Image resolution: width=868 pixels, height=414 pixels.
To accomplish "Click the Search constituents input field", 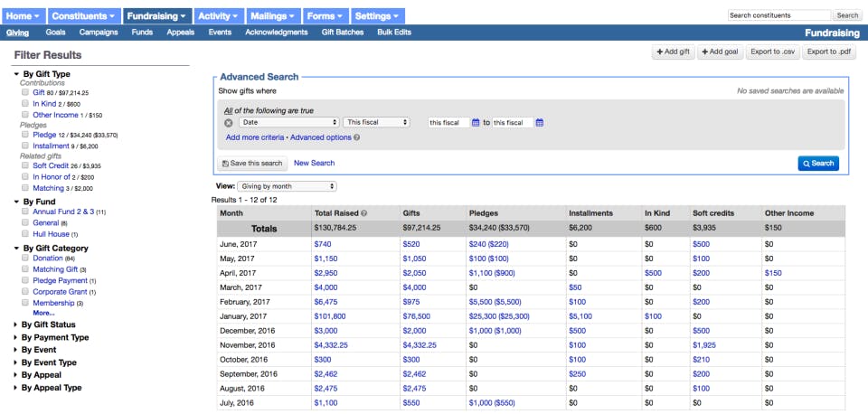I will click(x=778, y=15).
